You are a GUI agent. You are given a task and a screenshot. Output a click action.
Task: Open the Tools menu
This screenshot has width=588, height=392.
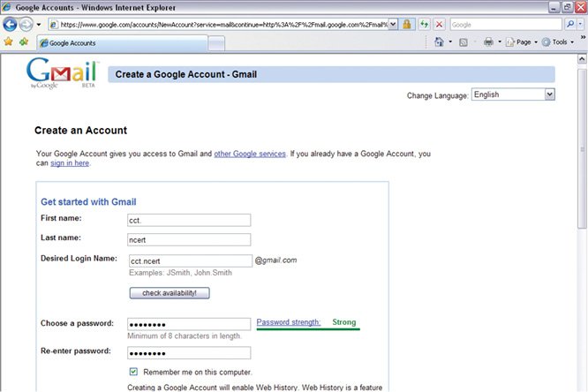click(558, 42)
